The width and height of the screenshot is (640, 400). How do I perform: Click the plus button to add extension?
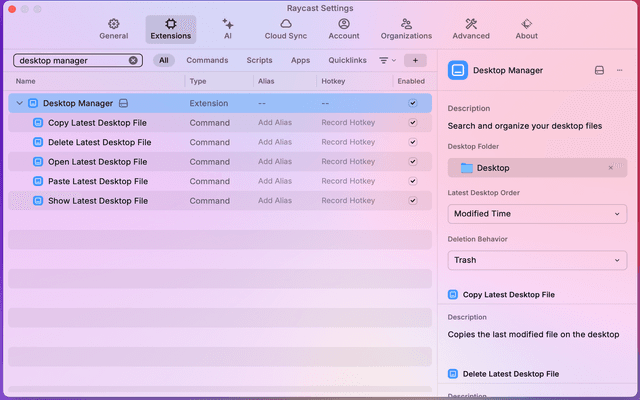[415, 60]
